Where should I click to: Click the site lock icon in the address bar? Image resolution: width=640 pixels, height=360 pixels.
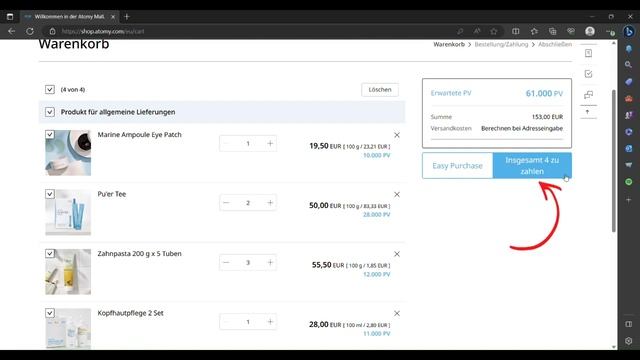52,31
